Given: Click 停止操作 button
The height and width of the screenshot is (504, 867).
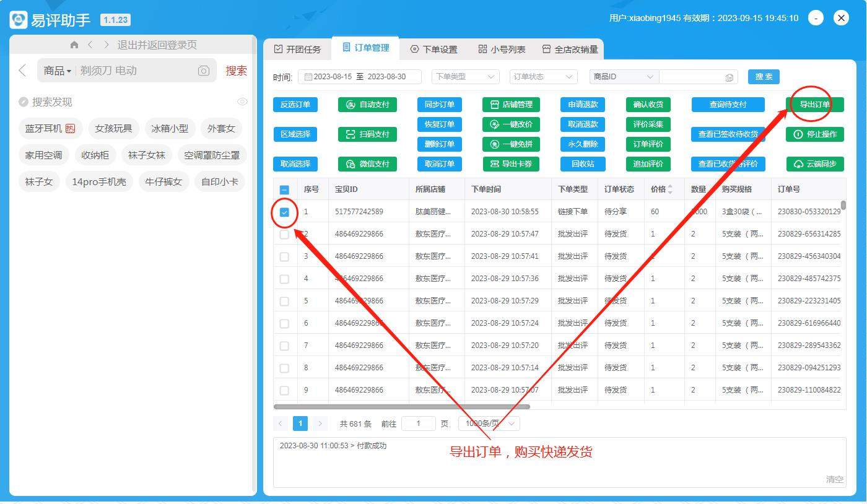Looking at the screenshot, I should [x=815, y=134].
